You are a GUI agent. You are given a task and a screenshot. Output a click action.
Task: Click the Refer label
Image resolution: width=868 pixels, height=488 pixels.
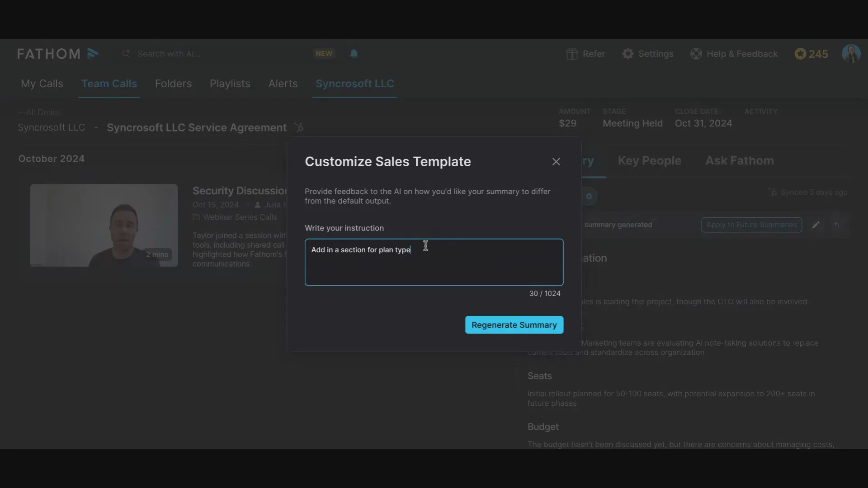point(594,54)
